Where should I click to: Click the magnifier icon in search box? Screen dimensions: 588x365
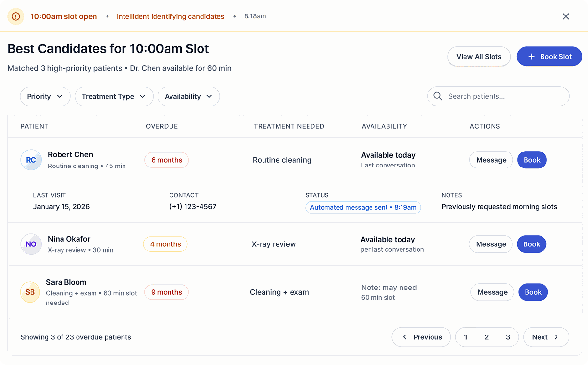click(x=438, y=96)
